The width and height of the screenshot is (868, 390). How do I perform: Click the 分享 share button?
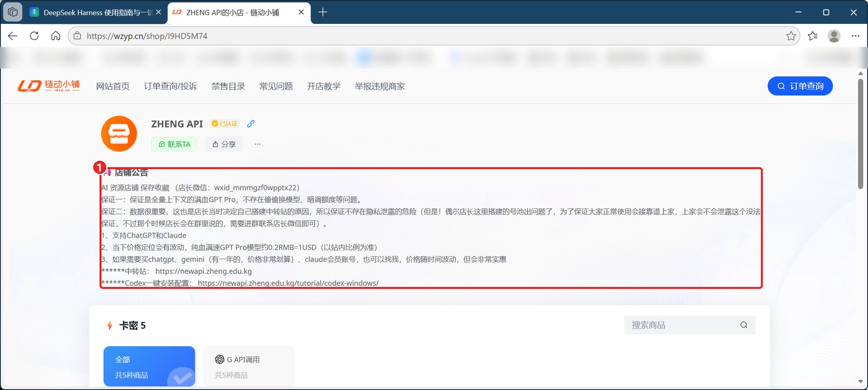pos(224,144)
